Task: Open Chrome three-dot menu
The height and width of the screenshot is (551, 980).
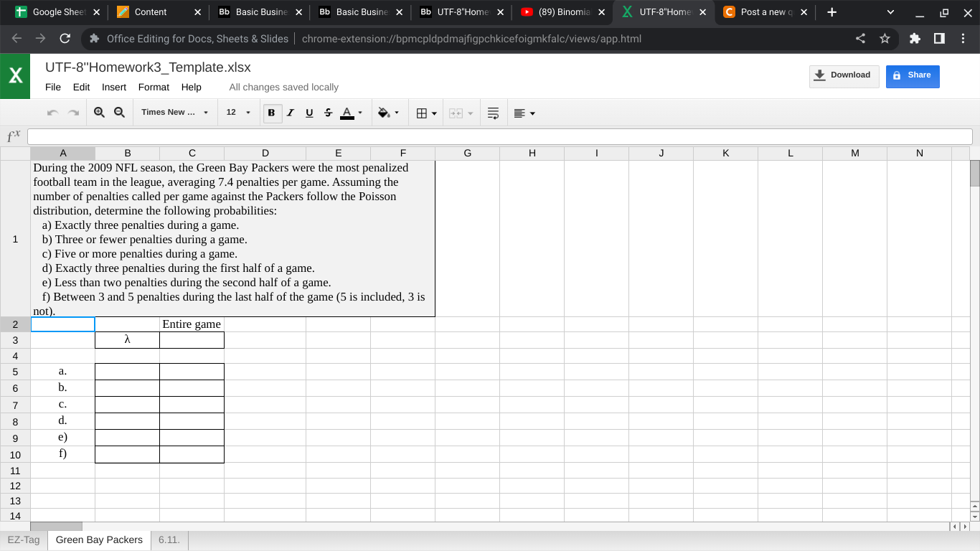Action: tap(963, 39)
